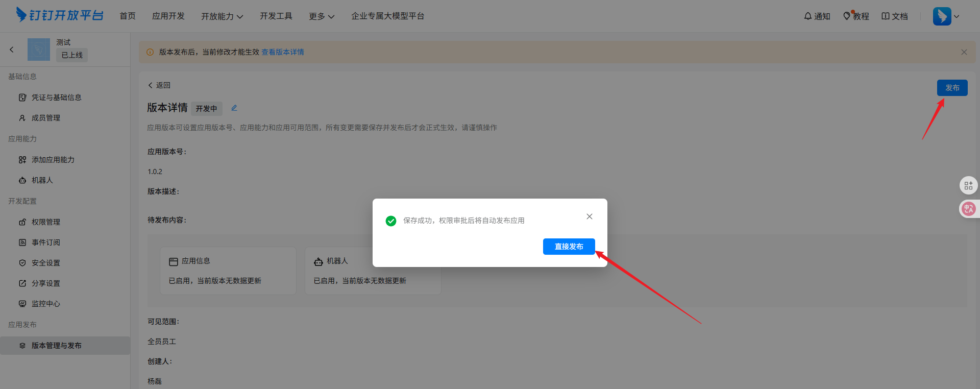Click the 返回 back link
The image size is (980, 389).
tap(159, 85)
